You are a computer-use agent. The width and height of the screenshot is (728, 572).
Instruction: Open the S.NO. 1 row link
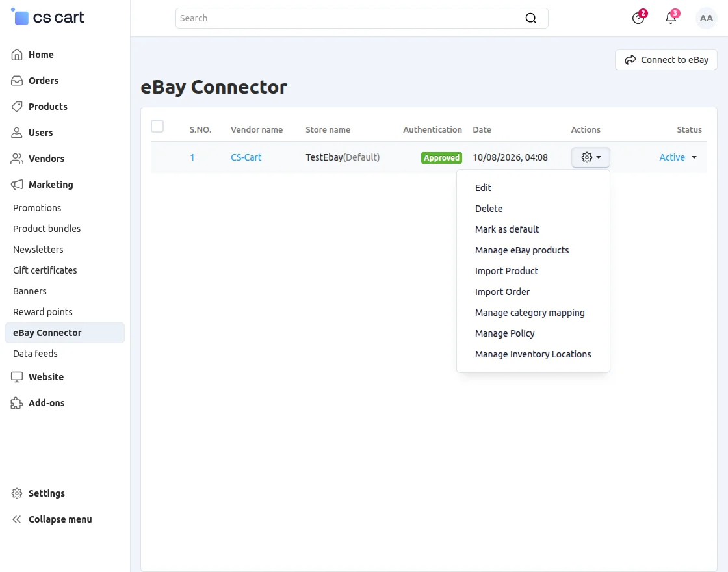click(x=192, y=157)
